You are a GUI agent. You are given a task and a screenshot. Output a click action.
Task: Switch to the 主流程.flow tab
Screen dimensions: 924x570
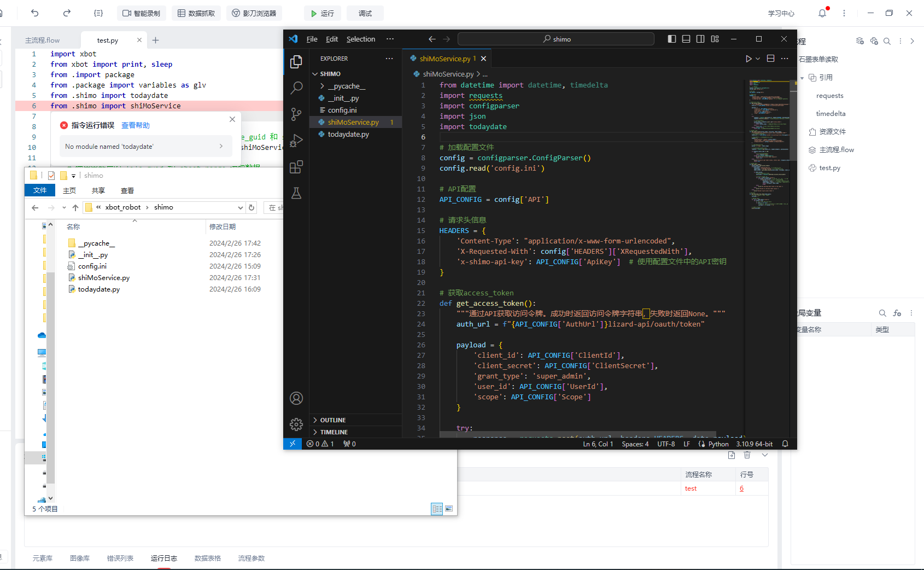point(43,40)
